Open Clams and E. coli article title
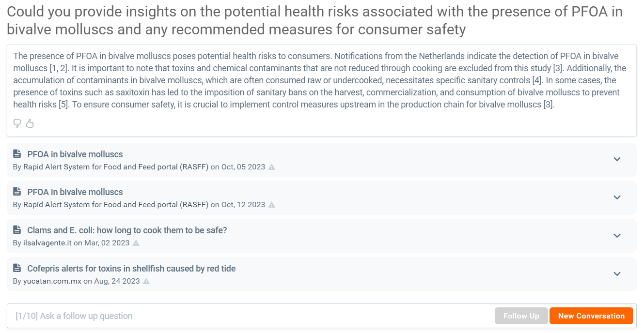The width and height of the screenshot is (644, 333). tap(127, 230)
